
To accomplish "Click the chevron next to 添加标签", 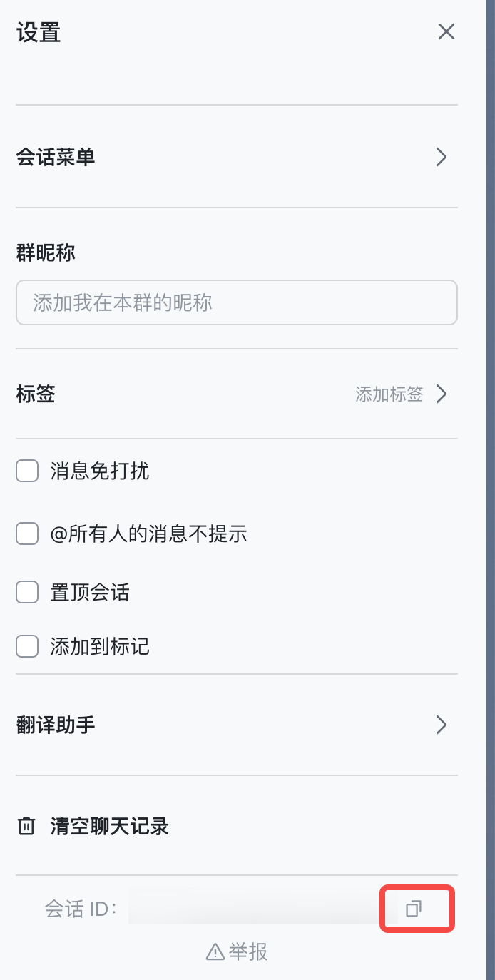I will (442, 394).
